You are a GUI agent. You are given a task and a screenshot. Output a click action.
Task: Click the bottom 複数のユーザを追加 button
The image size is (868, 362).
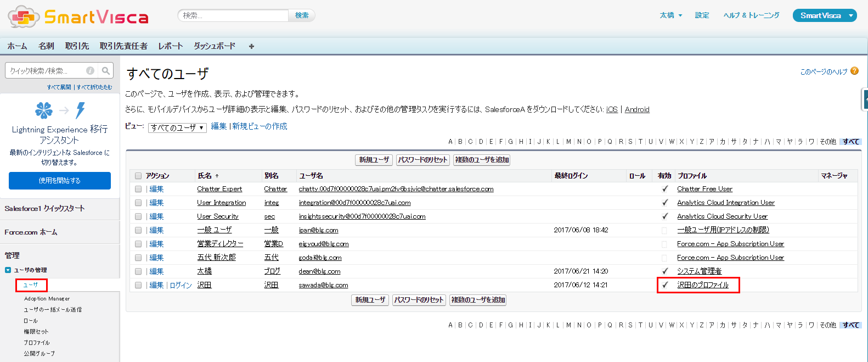478,300
